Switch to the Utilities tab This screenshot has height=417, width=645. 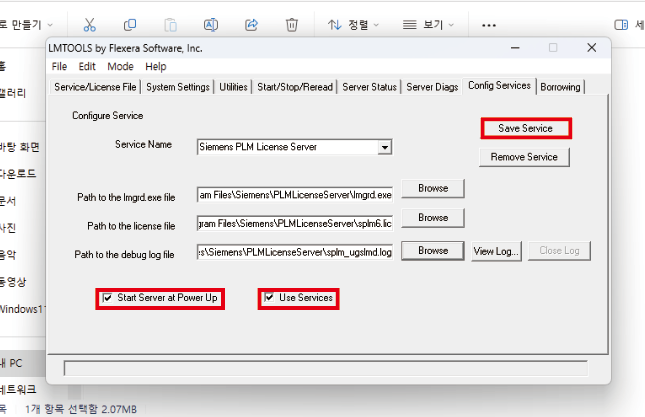233,87
